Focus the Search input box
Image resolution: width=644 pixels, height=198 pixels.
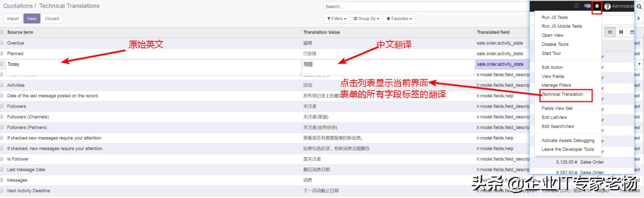tap(426, 7)
